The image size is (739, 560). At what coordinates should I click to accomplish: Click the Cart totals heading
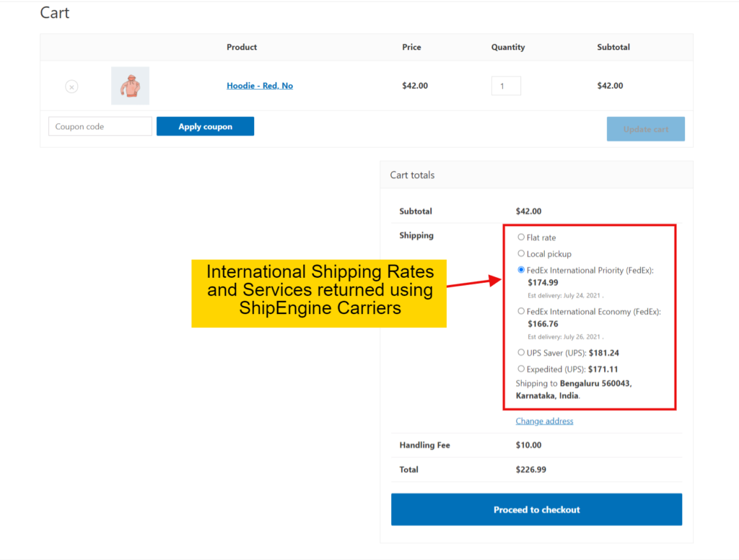coord(414,175)
